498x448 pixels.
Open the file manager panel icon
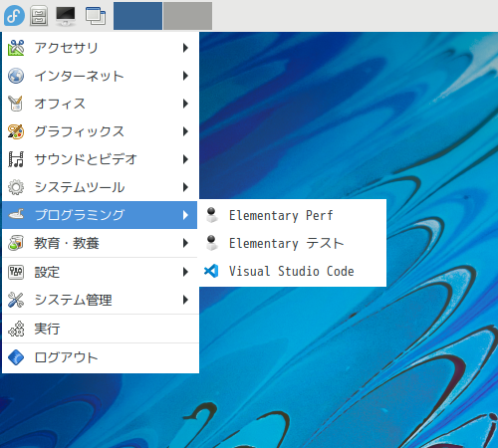point(39,16)
